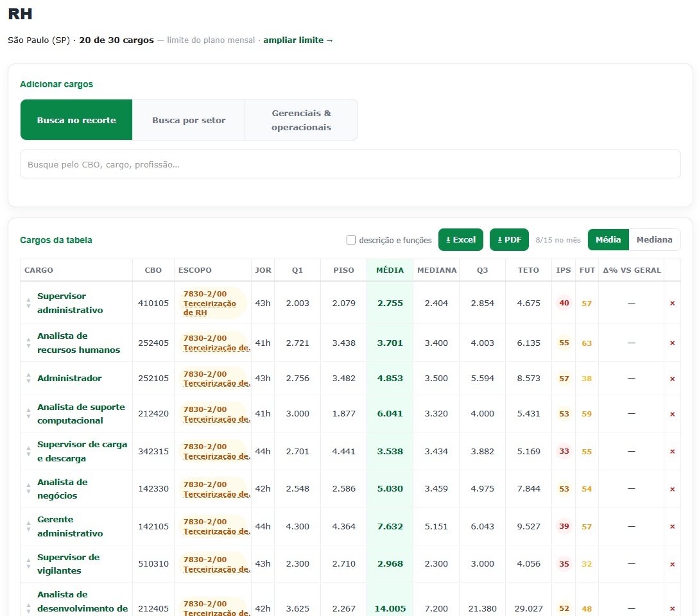Remove the Administrador row
The image size is (699, 616).
click(672, 379)
